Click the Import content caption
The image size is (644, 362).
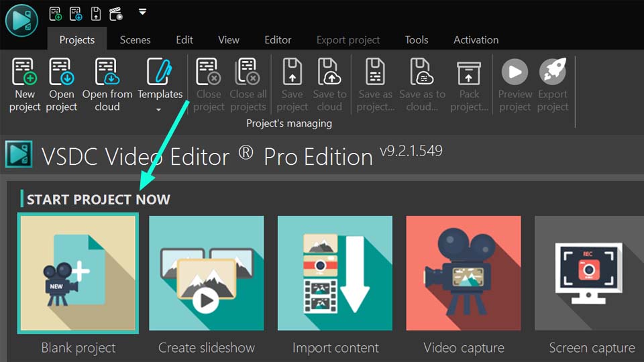(x=335, y=348)
